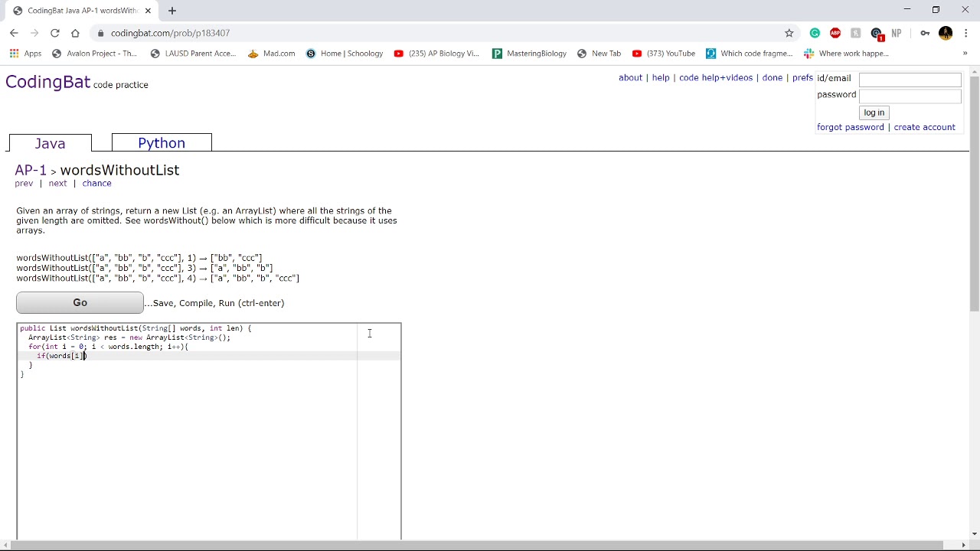Click the key password manager icon
980x551 pixels.
pyautogui.click(x=925, y=33)
